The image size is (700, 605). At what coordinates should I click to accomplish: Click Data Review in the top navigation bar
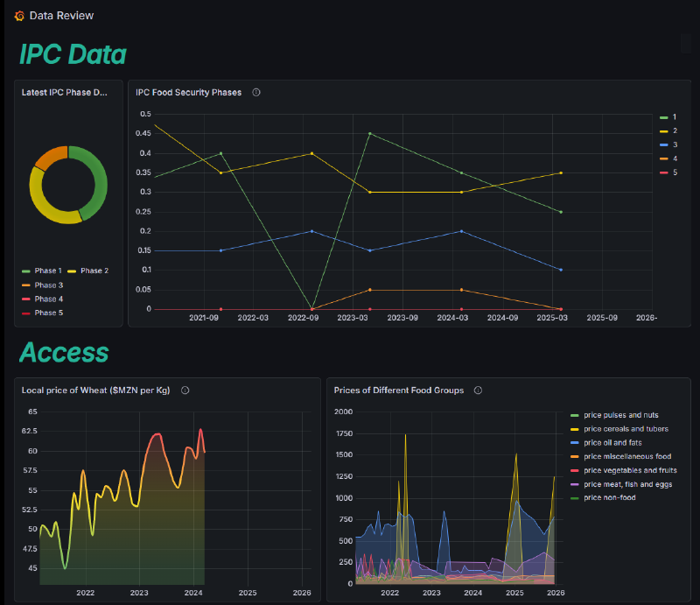click(61, 15)
